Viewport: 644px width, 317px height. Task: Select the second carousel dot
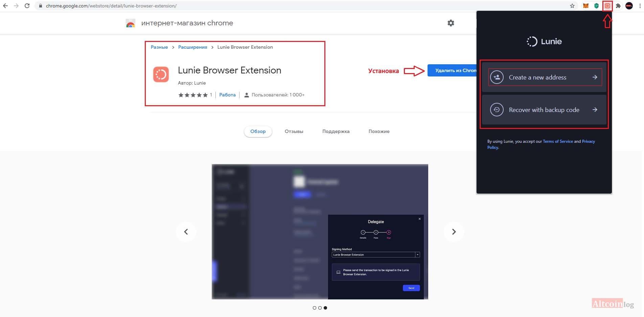320,308
